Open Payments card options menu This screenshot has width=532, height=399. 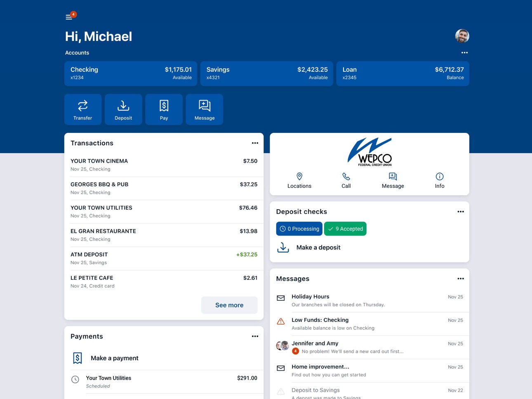pyautogui.click(x=255, y=336)
